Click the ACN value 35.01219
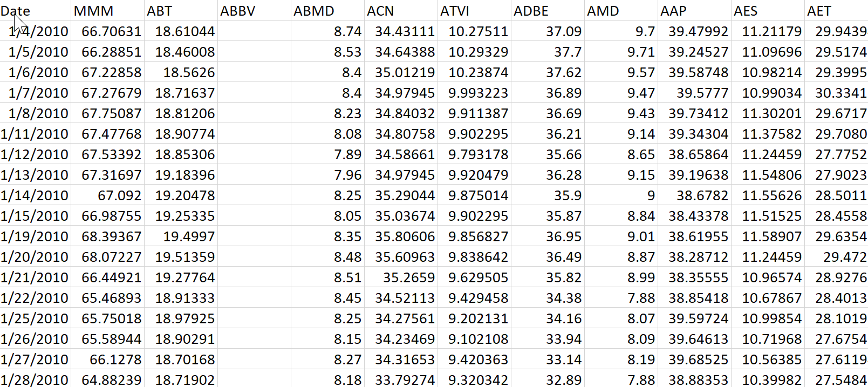 [401, 72]
